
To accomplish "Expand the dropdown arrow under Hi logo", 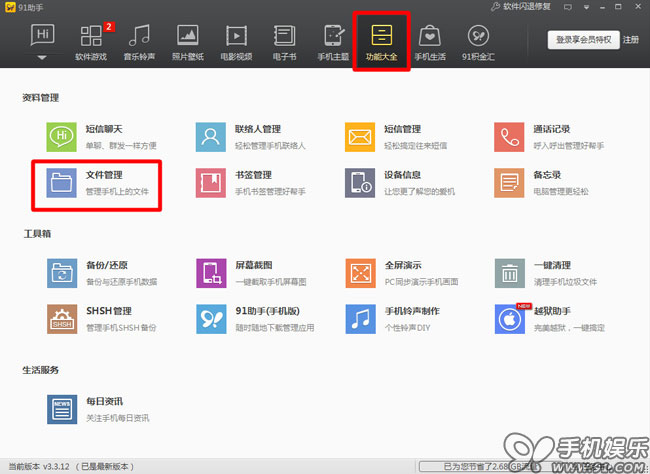I will coord(42,58).
